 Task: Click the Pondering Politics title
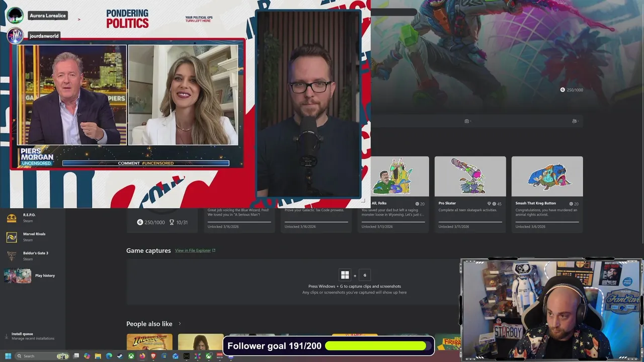[x=127, y=19]
